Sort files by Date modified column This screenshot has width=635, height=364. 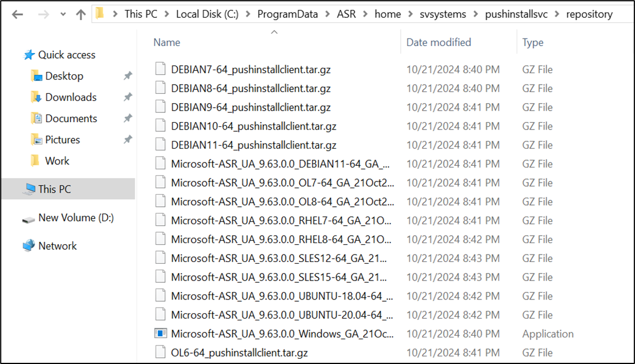(x=439, y=42)
